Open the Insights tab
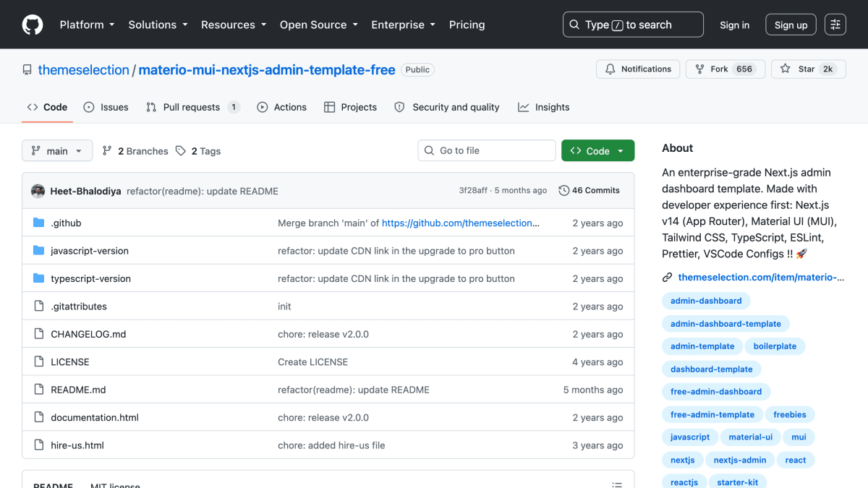Viewport: 868px width, 488px height. click(544, 107)
